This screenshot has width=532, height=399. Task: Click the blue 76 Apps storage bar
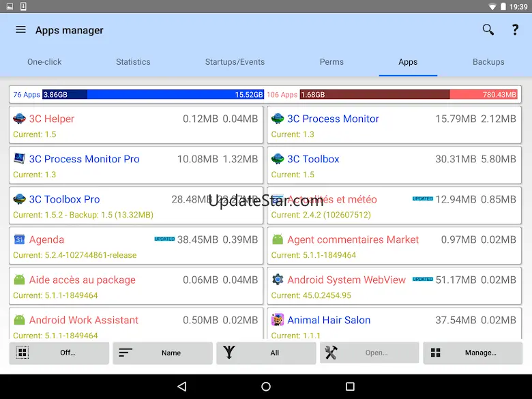153,94
